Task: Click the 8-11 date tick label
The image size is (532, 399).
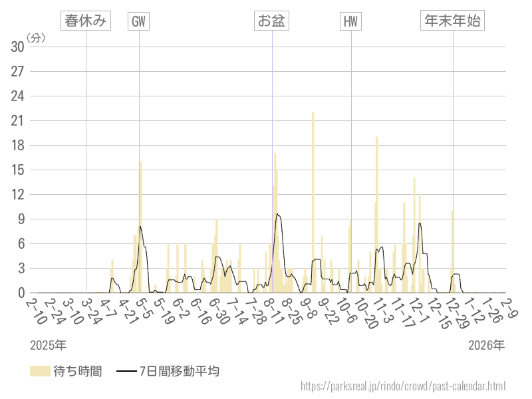Action: click(273, 311)
